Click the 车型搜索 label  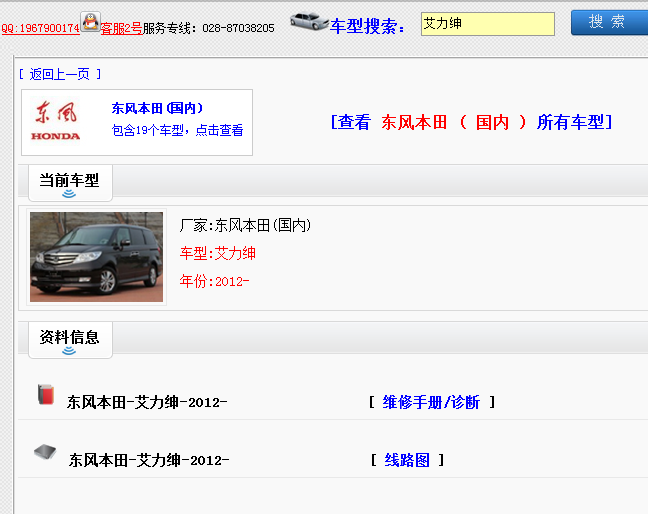point(367,26)
